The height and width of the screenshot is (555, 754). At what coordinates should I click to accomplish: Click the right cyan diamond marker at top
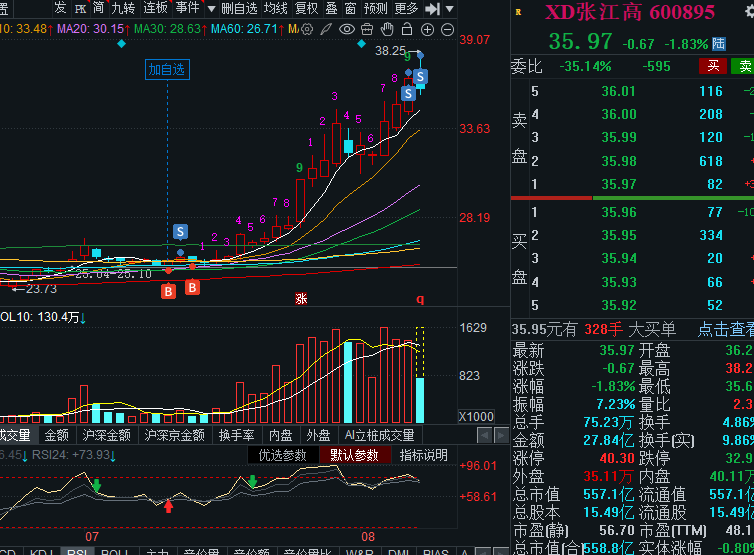pos(361,44)
